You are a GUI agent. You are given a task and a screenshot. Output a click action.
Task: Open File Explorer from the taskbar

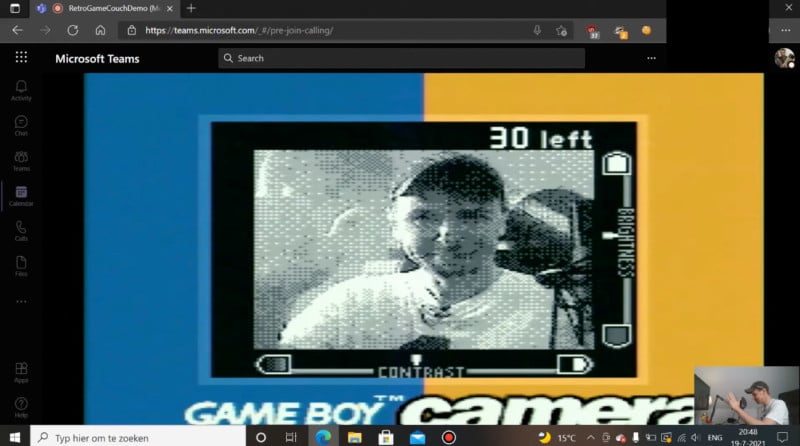click(x=355, y=437)
